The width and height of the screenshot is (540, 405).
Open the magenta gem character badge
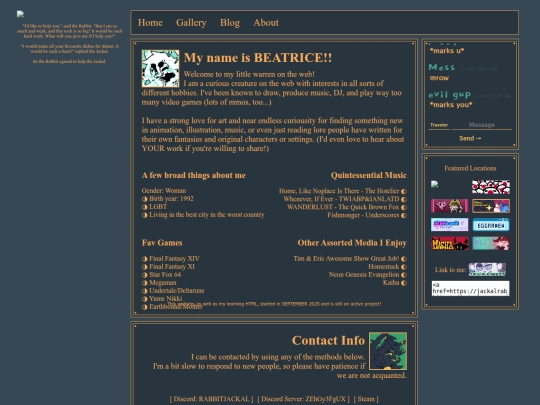[449, 206]
